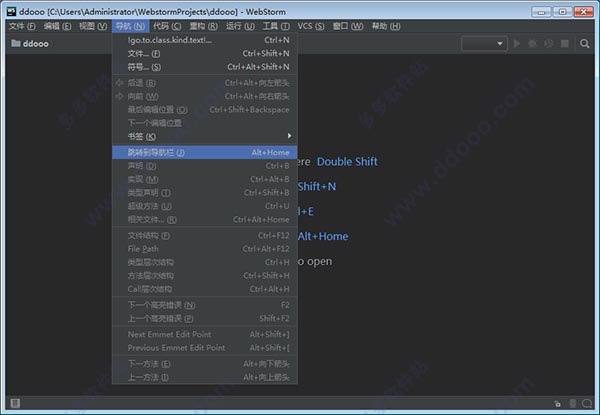Choose 最后编辑位置 (Q) menu entry
600x415 pixels.
tap(205, 109)
